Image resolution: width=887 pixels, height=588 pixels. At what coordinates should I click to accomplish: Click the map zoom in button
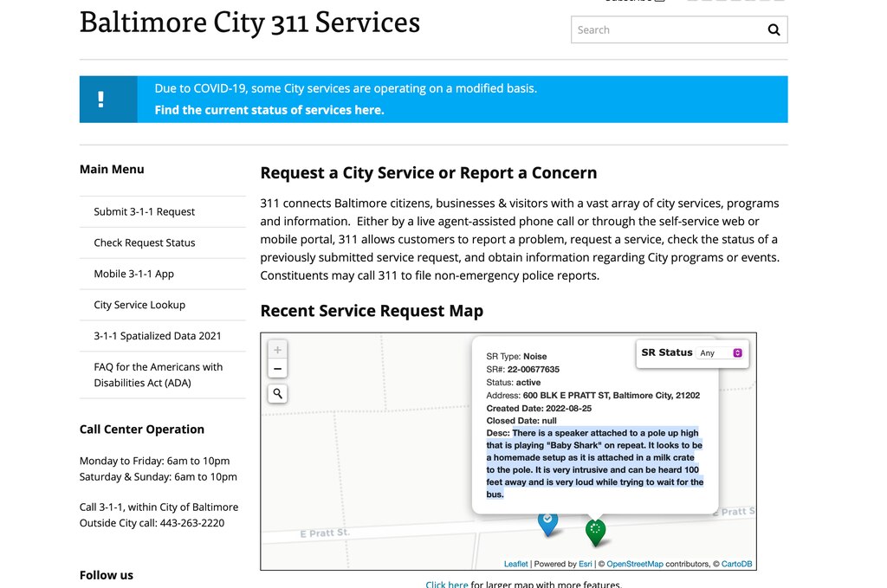[277, 350]
